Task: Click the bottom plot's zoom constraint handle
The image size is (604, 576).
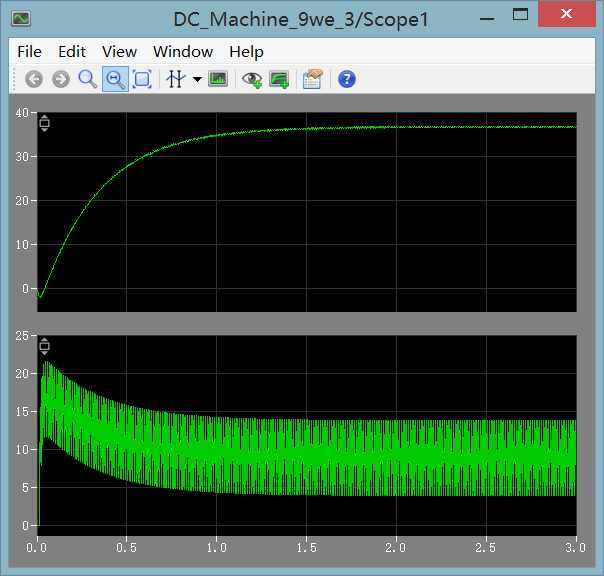Action: click(44, 346)
